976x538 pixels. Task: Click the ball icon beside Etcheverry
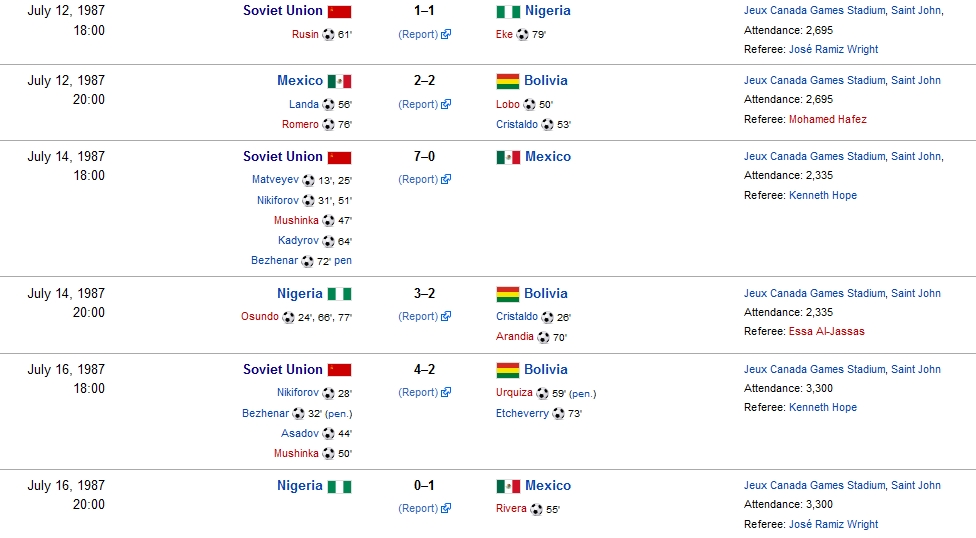(x=558, y=413)
